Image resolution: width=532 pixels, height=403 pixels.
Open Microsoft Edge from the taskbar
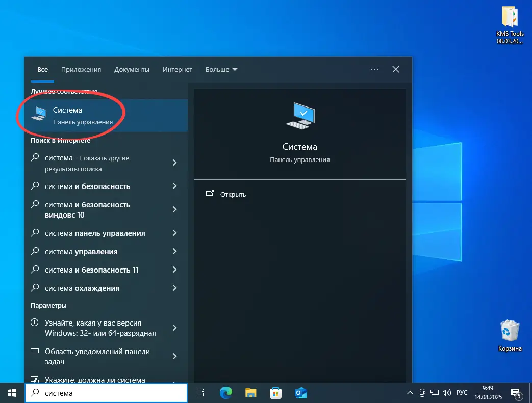click(225, 393)
